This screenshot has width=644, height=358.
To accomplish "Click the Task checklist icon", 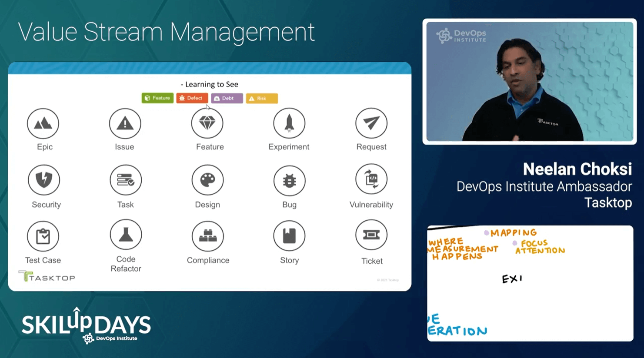I will 126,180.
